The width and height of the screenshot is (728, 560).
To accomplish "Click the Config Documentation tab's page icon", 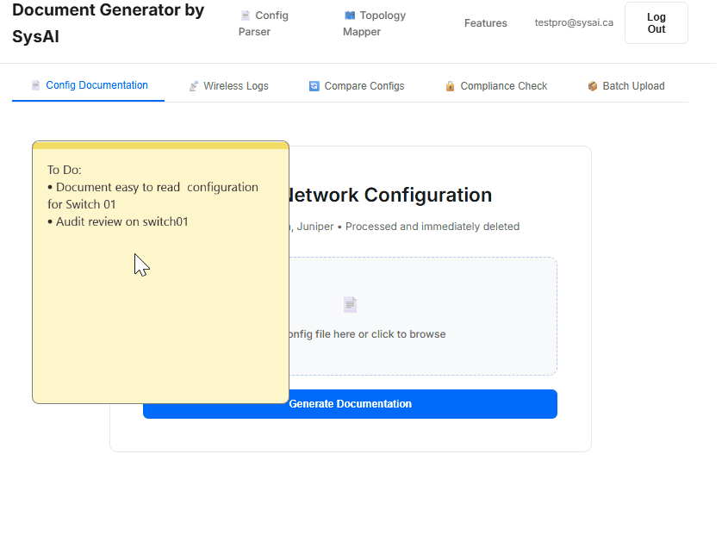I will [35, 85].
